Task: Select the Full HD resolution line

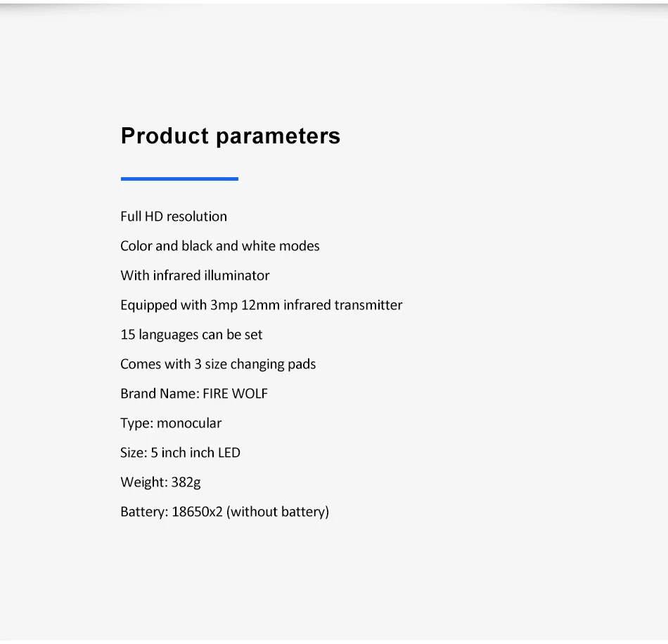Action: 174,217
